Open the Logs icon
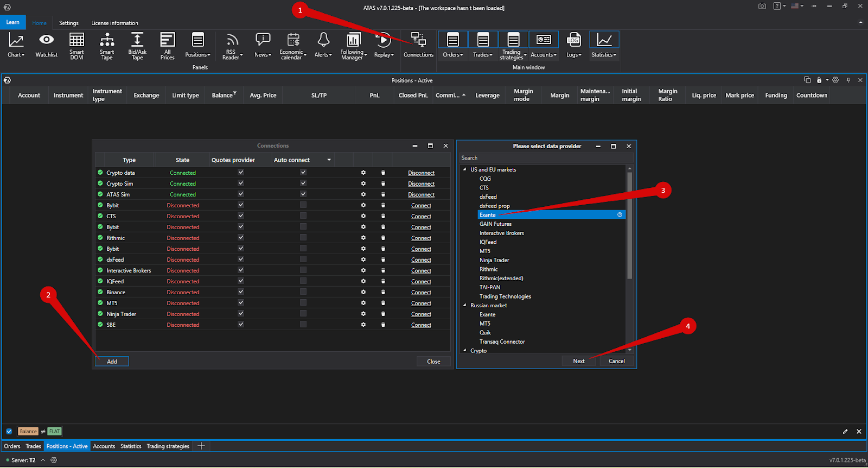868x468 pixels. 573,40
